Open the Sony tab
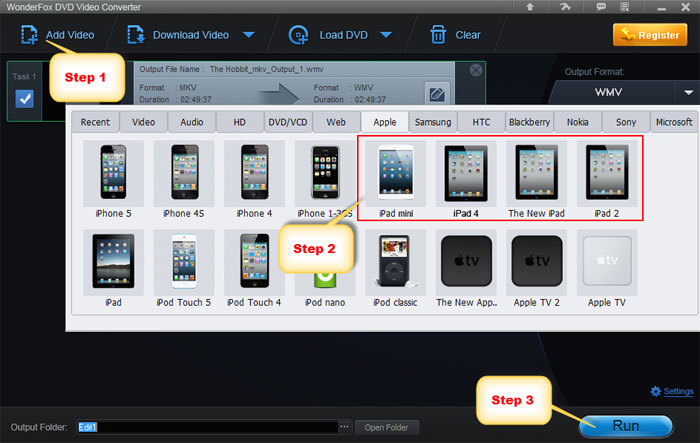 coord(626,122)
